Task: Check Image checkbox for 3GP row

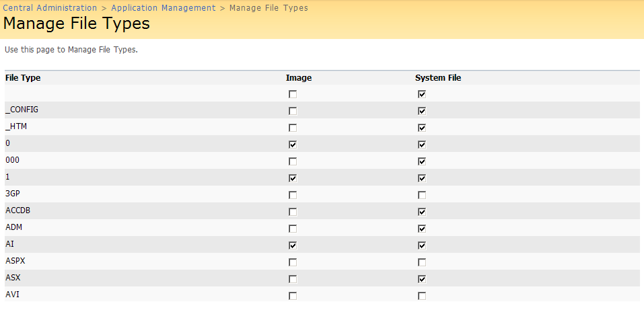Action: pos(293,195)
